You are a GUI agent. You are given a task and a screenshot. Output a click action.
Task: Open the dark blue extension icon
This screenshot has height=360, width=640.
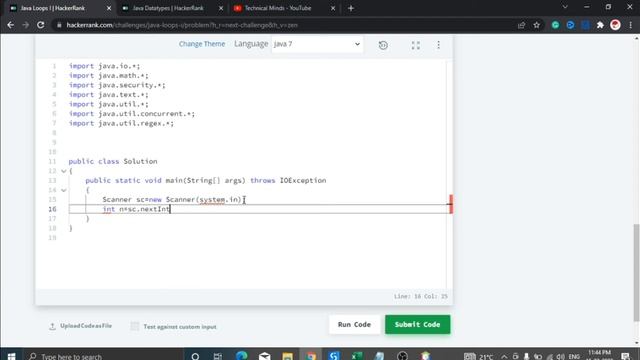point(585,25)
